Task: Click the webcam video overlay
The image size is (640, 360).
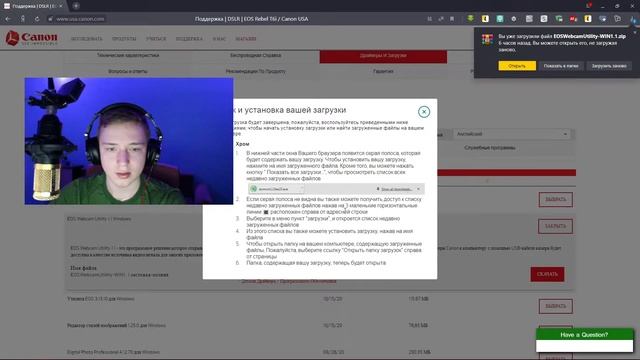Action: [129, 141]
